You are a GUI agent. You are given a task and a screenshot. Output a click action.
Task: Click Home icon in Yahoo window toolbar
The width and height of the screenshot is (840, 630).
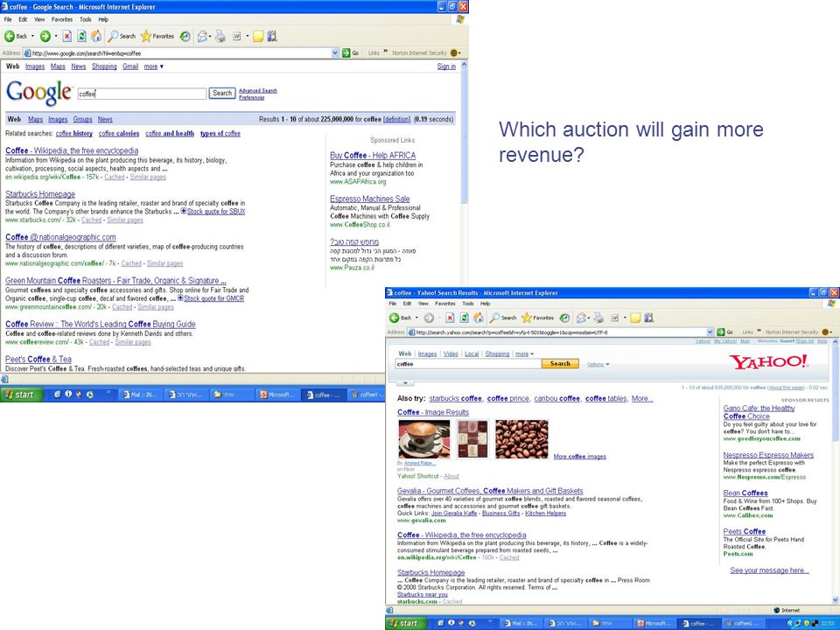[x=479, y=318]
